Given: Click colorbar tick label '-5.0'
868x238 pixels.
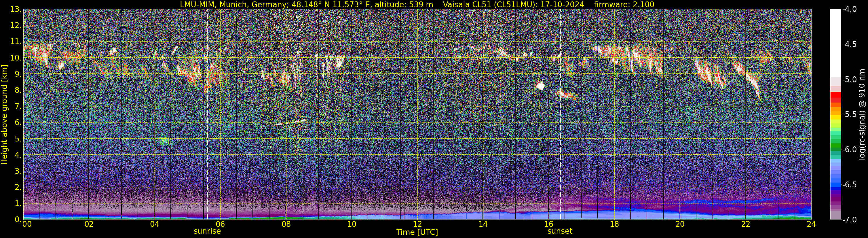Looking at the screenshot, I should 849,80.
